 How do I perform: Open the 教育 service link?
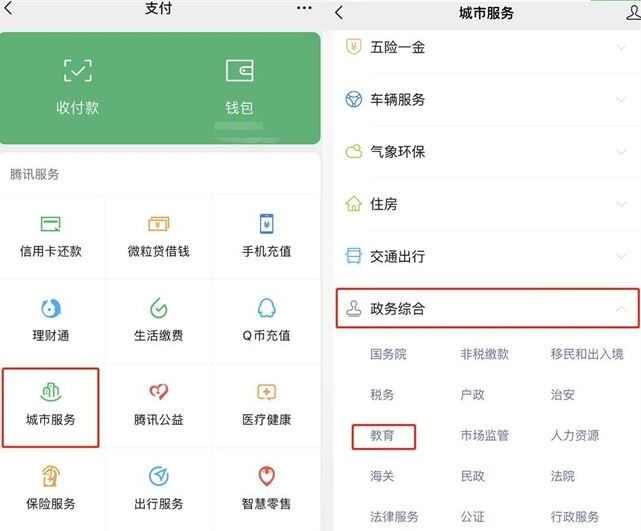383,436
